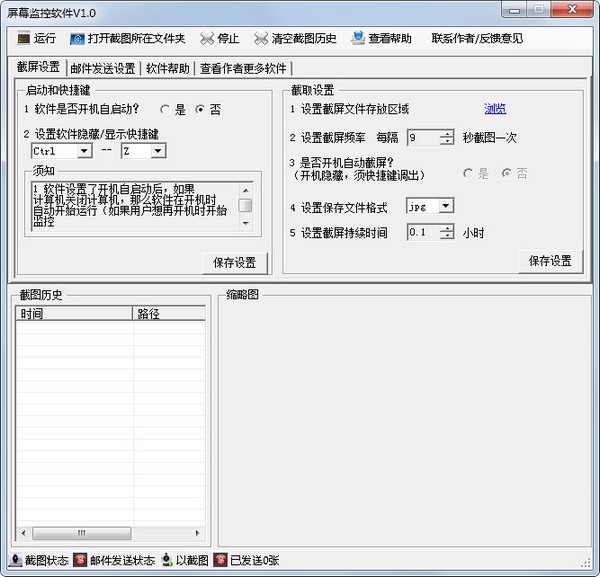
Task: Click 保存设置 in the 截取设置 panel
Action: tap(549, 260)
